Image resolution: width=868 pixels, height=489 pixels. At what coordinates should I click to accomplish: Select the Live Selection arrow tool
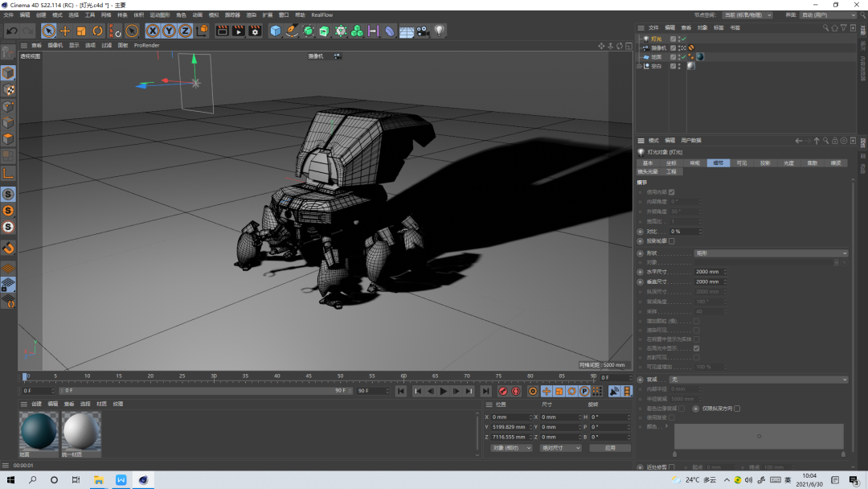(49, 31)
